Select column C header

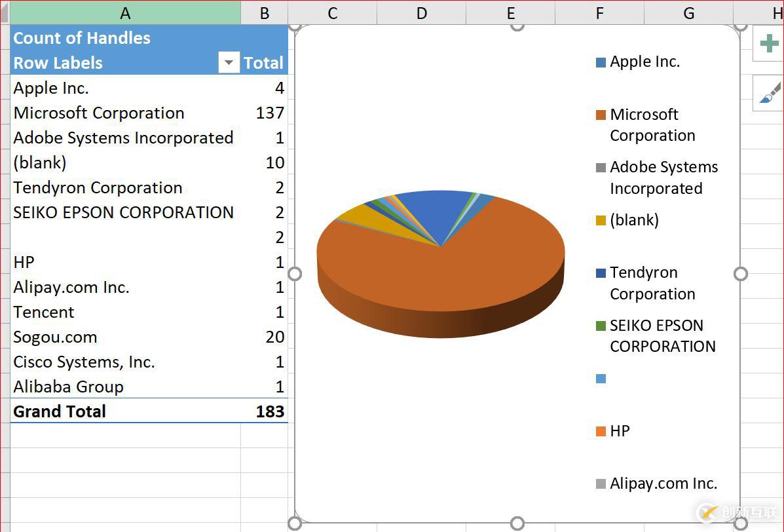333,12
